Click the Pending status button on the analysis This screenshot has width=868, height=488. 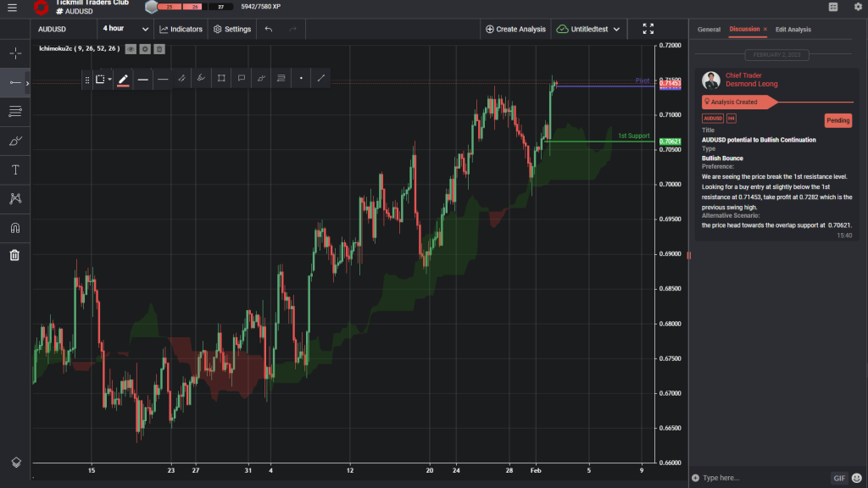(x=837, y=120)
